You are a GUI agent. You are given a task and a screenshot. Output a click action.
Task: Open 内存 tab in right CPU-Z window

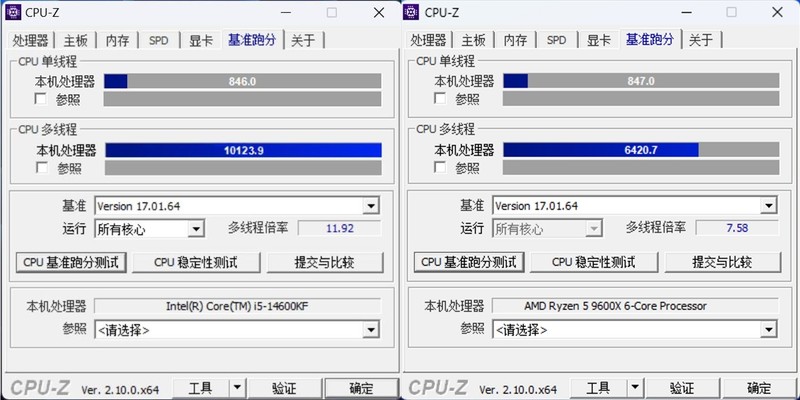tap(515, 40)
